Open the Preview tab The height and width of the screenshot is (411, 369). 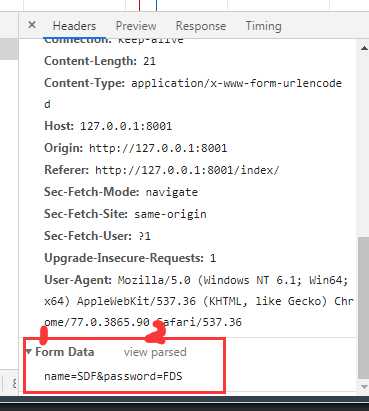coord(136,26)
